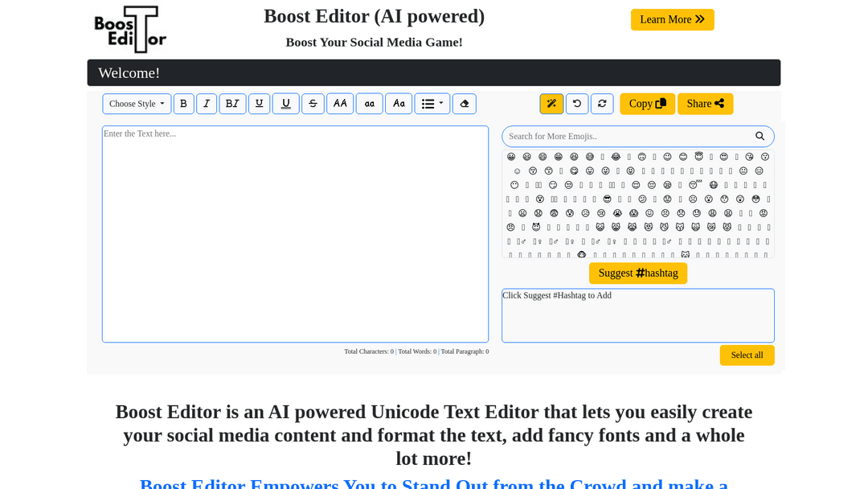Copy the text with Copy button
Image resolution: width=868 pixels, height=489 pixels.
[x=647, y=104]
